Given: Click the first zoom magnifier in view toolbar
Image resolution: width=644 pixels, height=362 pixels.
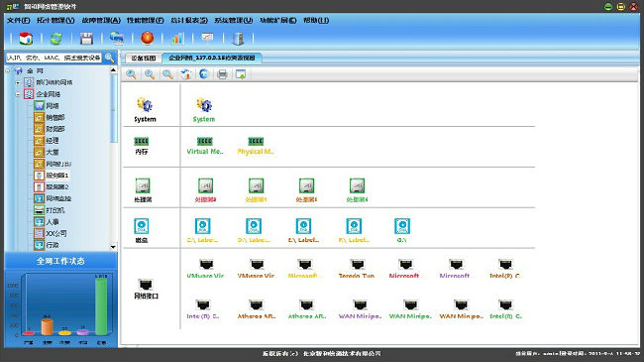Looking at the screenshot, I should 131,74.
